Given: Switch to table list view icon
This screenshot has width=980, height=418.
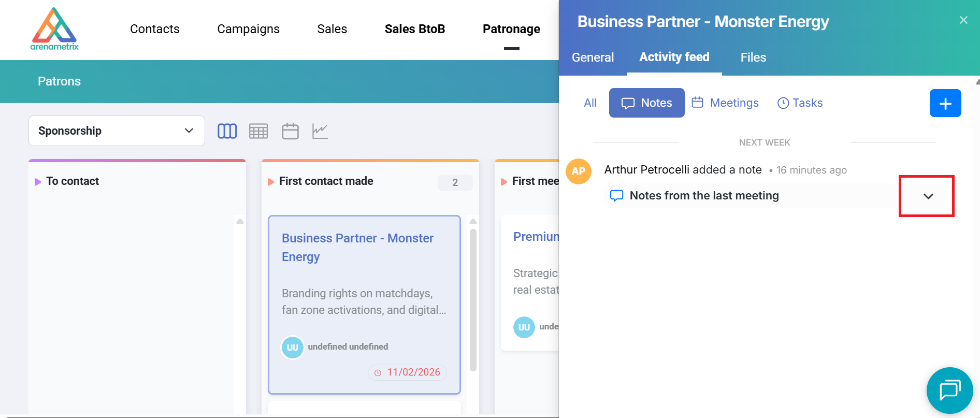Looking at the screenshot, I should tap(258, 131).
